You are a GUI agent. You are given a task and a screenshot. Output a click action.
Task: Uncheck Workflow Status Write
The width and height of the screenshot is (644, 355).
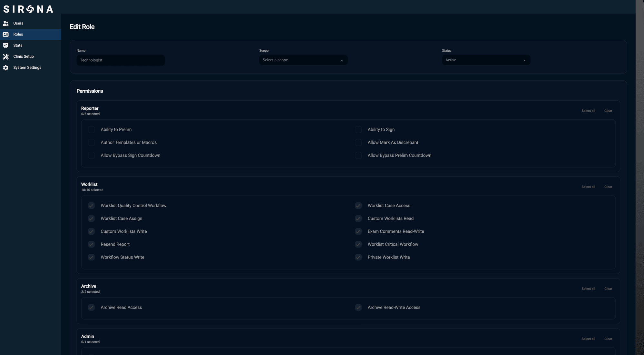[92, 257]
